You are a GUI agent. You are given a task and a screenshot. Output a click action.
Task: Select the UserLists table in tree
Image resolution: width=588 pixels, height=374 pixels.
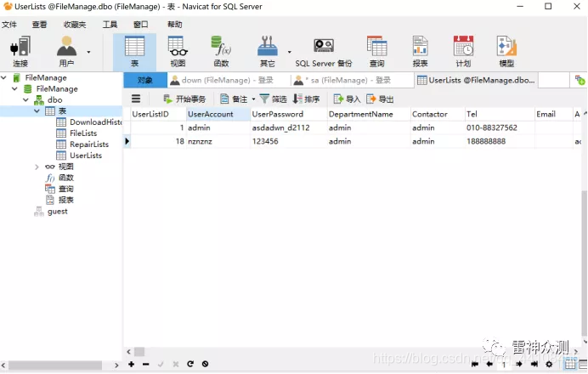pos(79,156)
